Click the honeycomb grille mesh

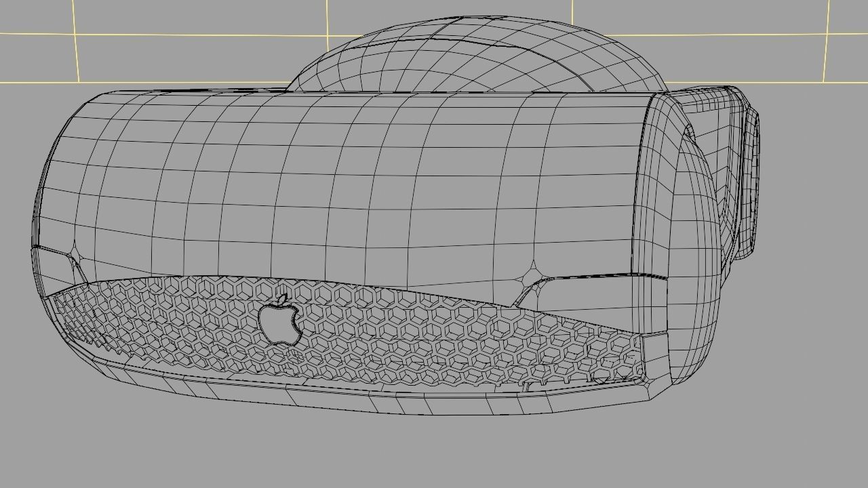[346, 332]
